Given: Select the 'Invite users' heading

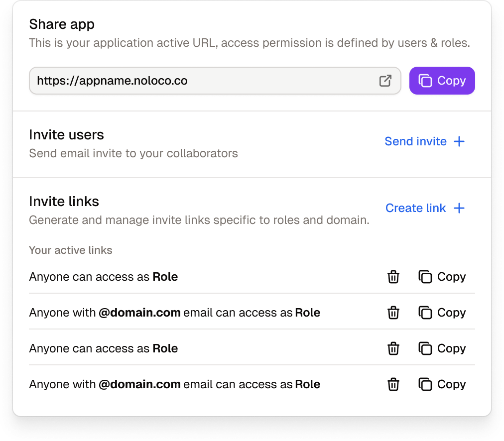Looking at the screenshot, I should pyautogui.click(x=67, y=135).
